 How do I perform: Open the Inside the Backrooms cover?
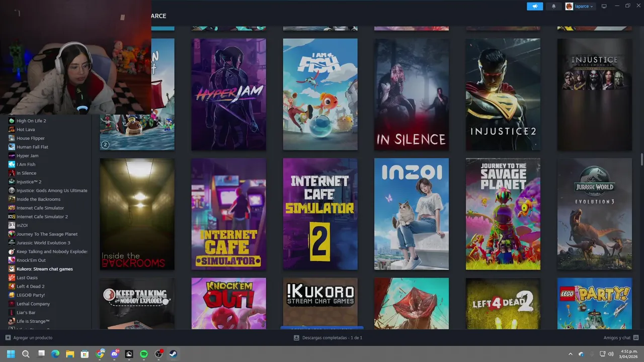pos(137,214)
